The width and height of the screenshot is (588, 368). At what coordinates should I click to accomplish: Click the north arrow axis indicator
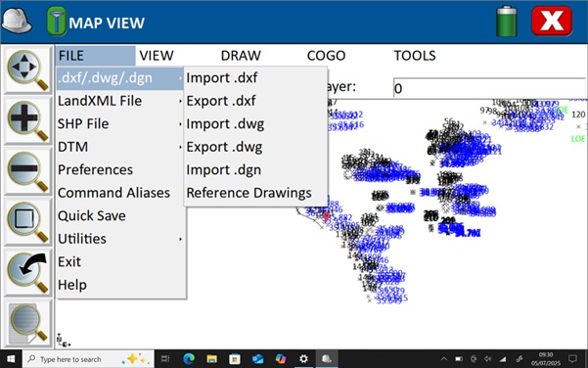point(63,340)
